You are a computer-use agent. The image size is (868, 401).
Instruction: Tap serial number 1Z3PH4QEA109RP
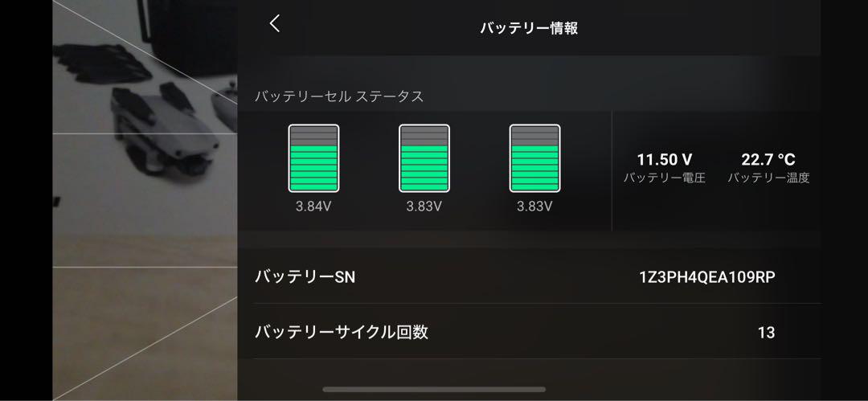707,277
